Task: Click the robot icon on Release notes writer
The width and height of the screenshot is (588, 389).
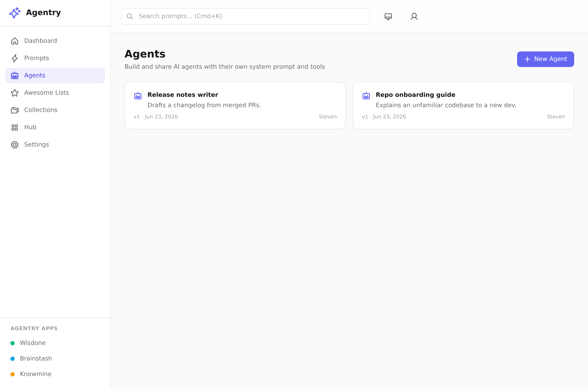Action: pyautogui.click(x=138, y=96)
